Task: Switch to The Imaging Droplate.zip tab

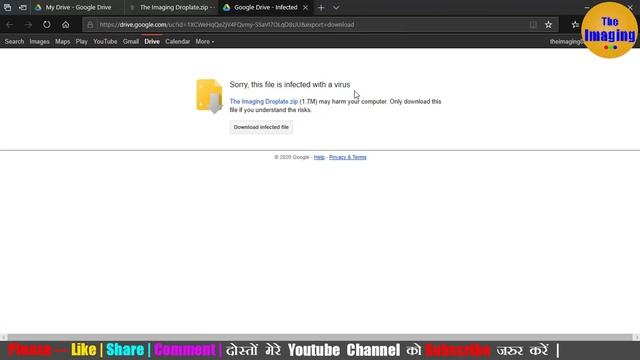Action: (x=171, y=7)
